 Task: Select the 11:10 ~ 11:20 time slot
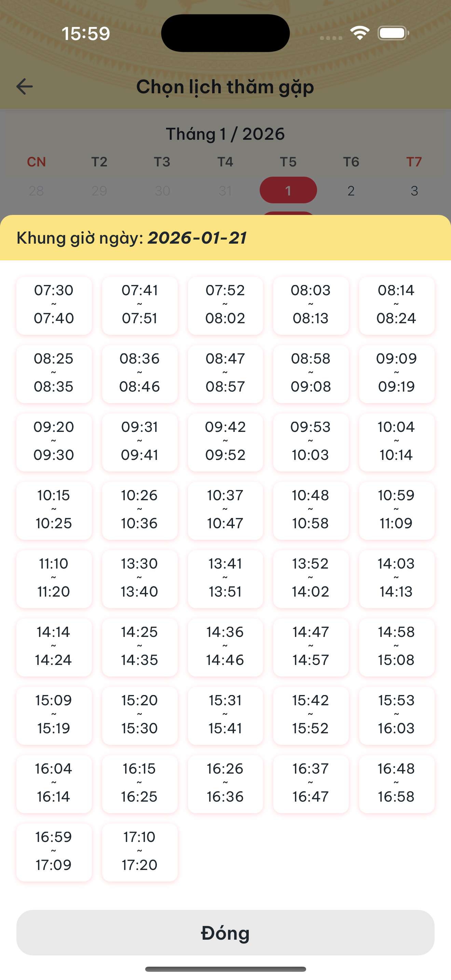click(x=54, y=578)
